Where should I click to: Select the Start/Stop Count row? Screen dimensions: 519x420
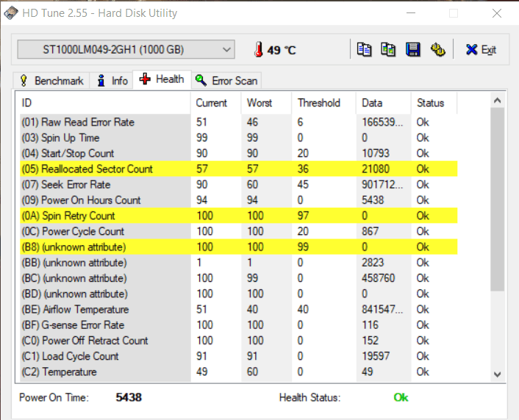(x=238, y=153)
